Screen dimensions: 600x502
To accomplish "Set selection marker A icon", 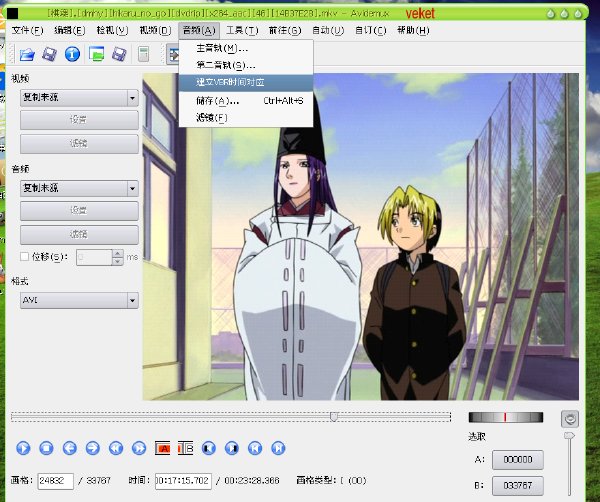I will (163, 448).
